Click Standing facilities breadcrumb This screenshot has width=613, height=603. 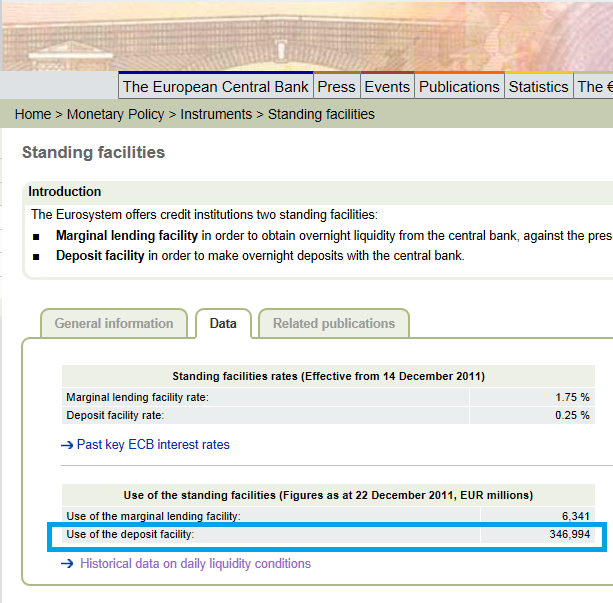click(321, 114)
